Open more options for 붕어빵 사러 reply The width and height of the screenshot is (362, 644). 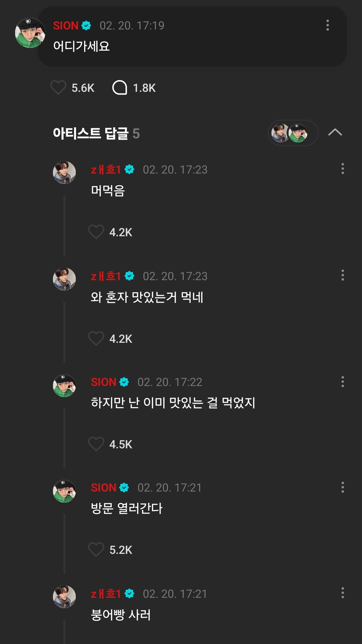point(342,593)
